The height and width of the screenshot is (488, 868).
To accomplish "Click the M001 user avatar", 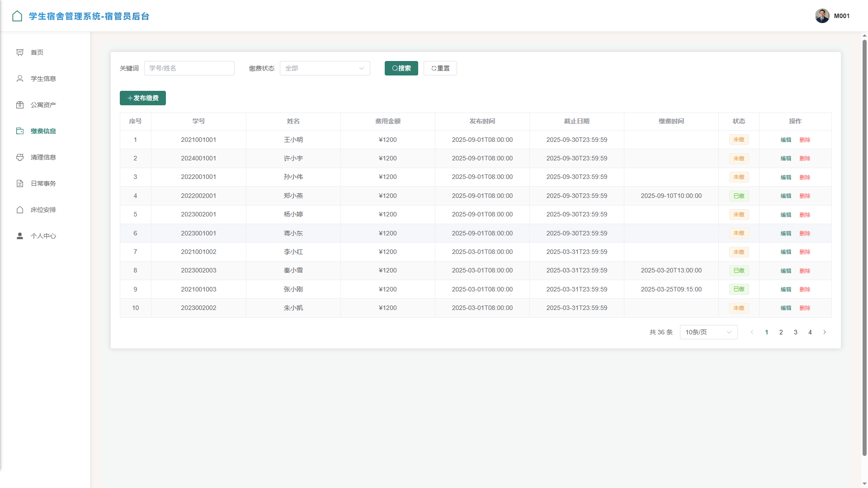I will click(x=822, y=16).
